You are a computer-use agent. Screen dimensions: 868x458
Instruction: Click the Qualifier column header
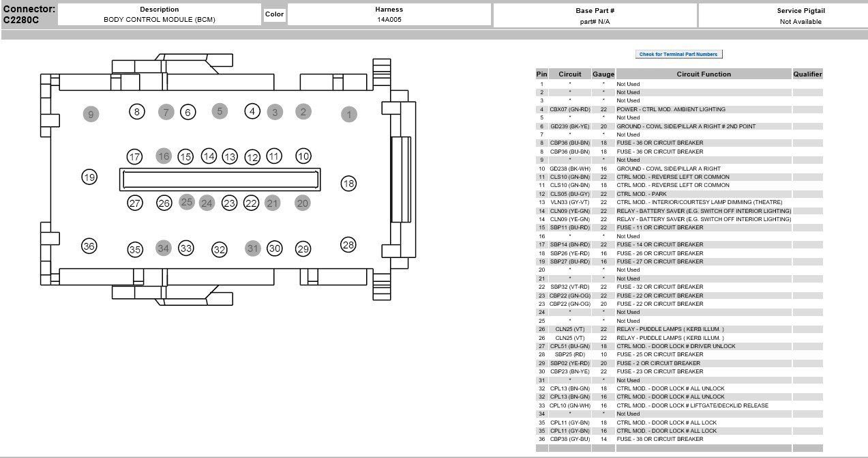click(807, 74)
